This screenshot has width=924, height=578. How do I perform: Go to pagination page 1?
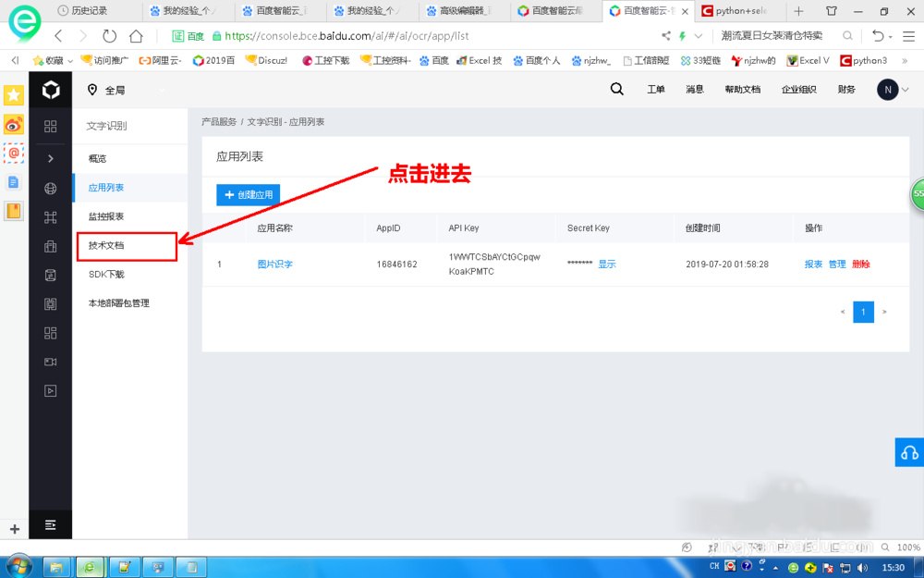point(863,312)
